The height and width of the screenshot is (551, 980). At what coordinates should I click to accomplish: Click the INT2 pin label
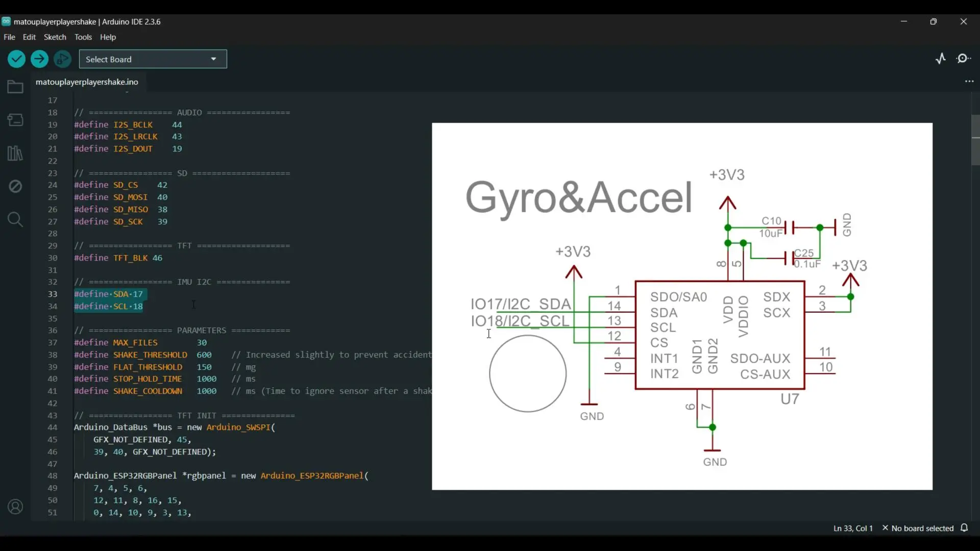pyautogui.click(x=664, y=374)
